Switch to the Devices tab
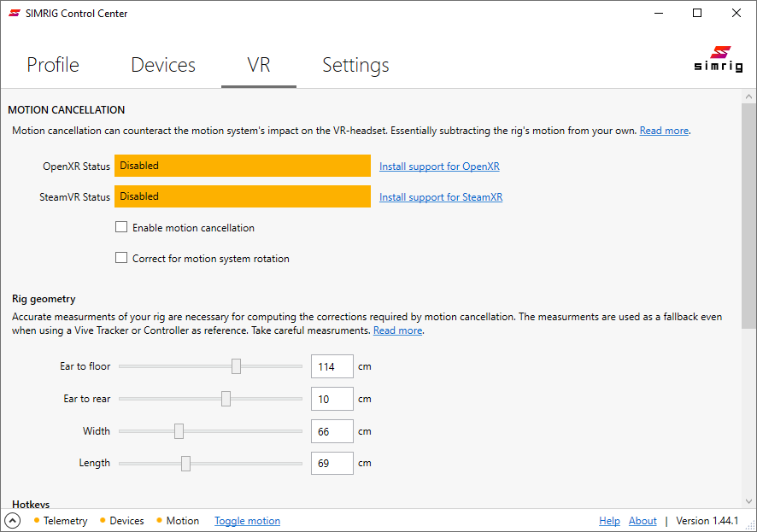The image size is (757, 532). tap(163, 65)
